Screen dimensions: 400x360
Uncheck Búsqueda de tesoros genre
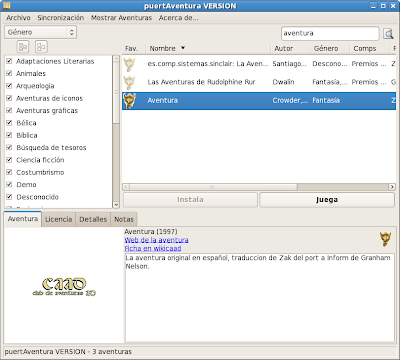(9, 147)
